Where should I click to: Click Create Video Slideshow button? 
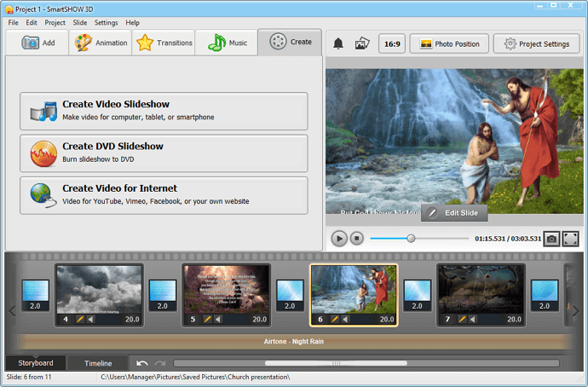[164, 112]
